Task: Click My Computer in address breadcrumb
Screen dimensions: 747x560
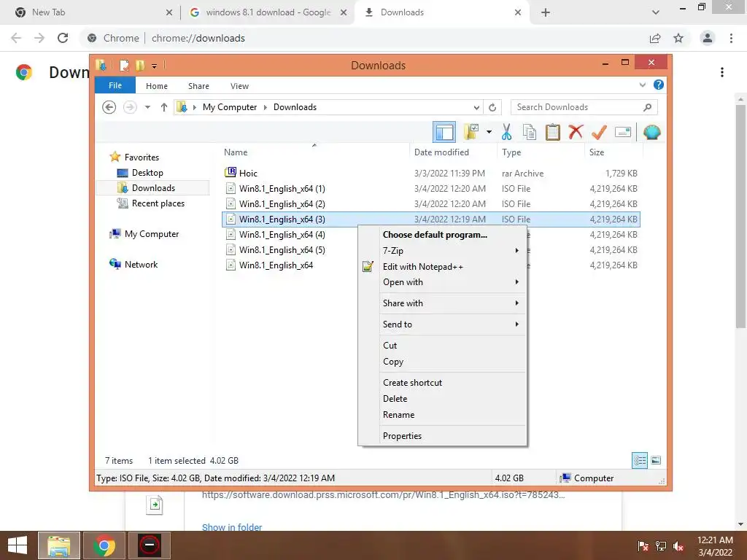Action: pos(230,107)
